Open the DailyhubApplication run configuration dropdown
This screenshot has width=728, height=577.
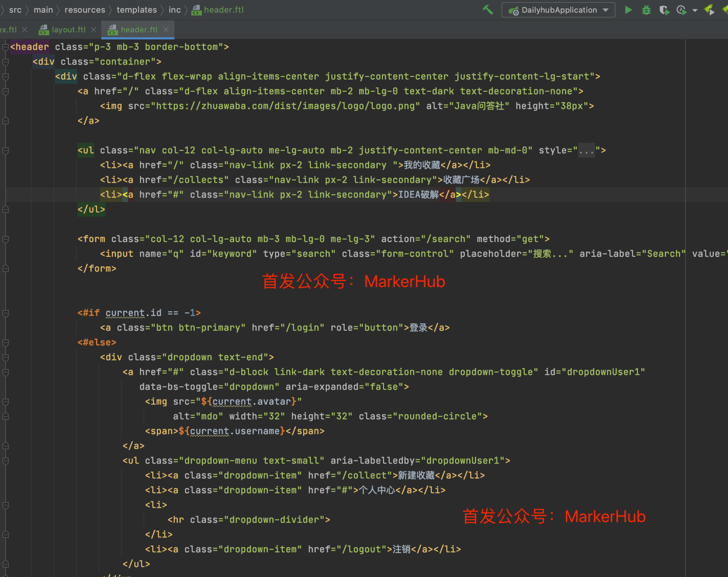(x=558, y=10)
